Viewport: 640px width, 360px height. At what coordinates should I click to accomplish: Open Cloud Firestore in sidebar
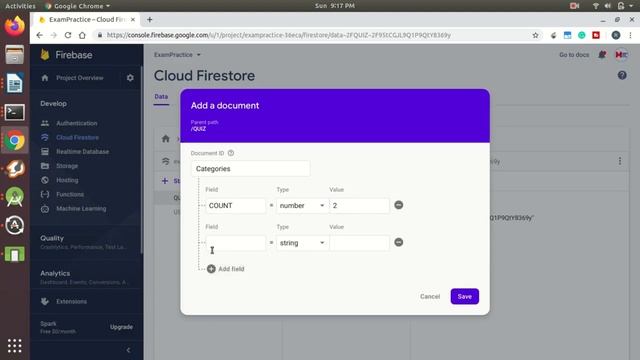pos(77,138)
